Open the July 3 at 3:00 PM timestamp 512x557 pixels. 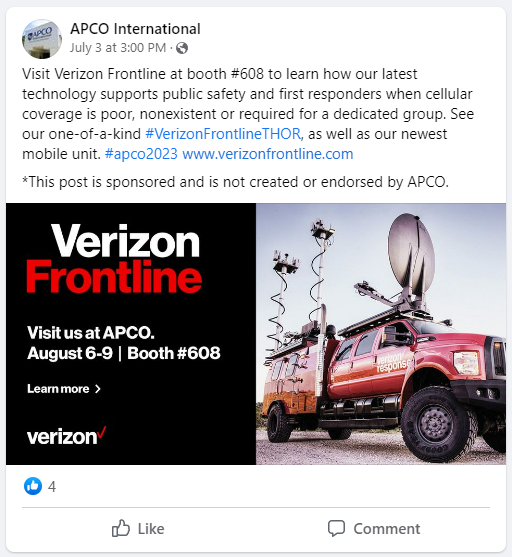coord(118,48)
